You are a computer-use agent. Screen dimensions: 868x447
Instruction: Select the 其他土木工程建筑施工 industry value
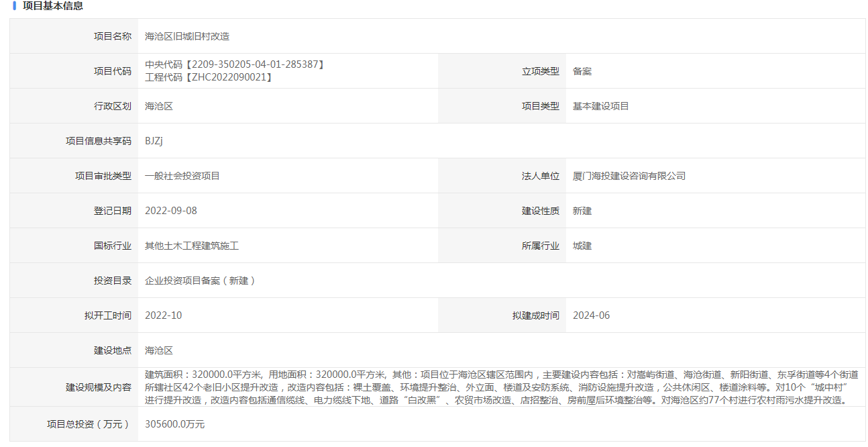(x=192, y=246)
